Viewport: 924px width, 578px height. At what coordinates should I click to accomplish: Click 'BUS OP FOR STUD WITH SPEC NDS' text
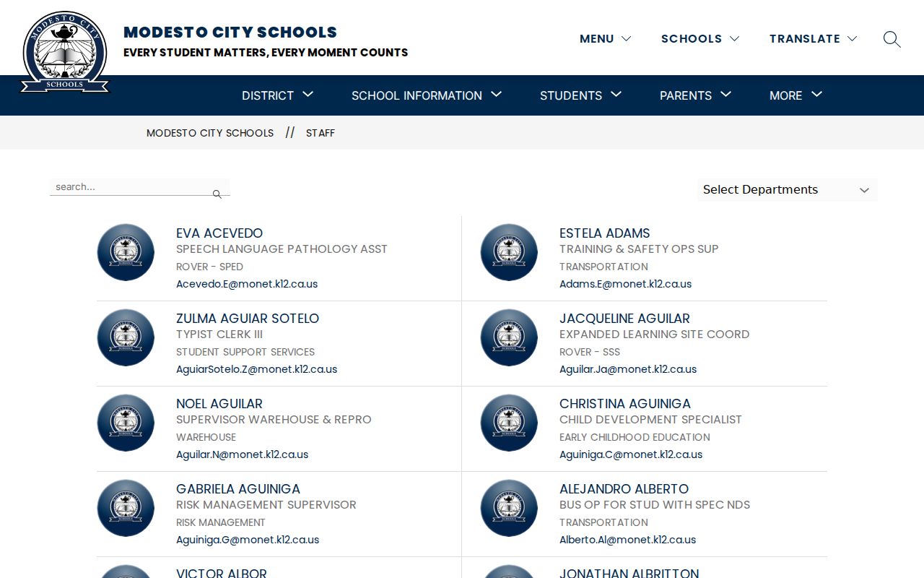click(655, 505)
